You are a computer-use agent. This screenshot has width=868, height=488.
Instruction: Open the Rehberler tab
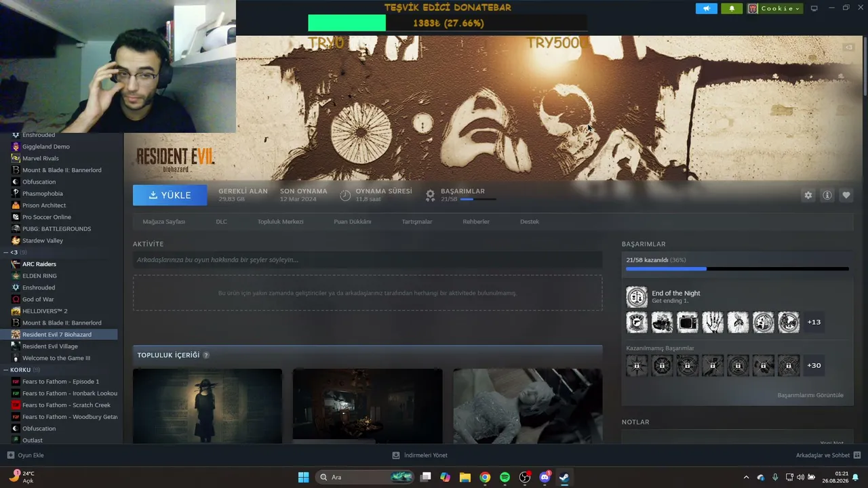[x=475, y=222]
